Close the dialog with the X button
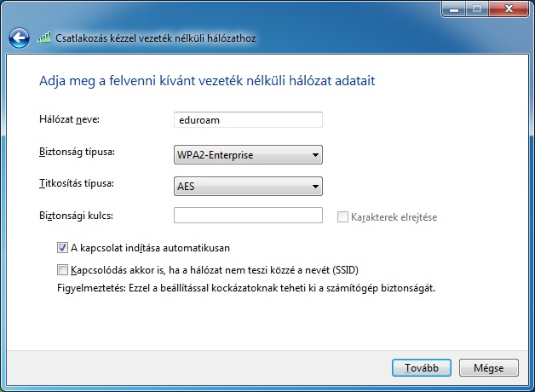The image size is (535, 392). pyautogui.click(x=509, y=9)
